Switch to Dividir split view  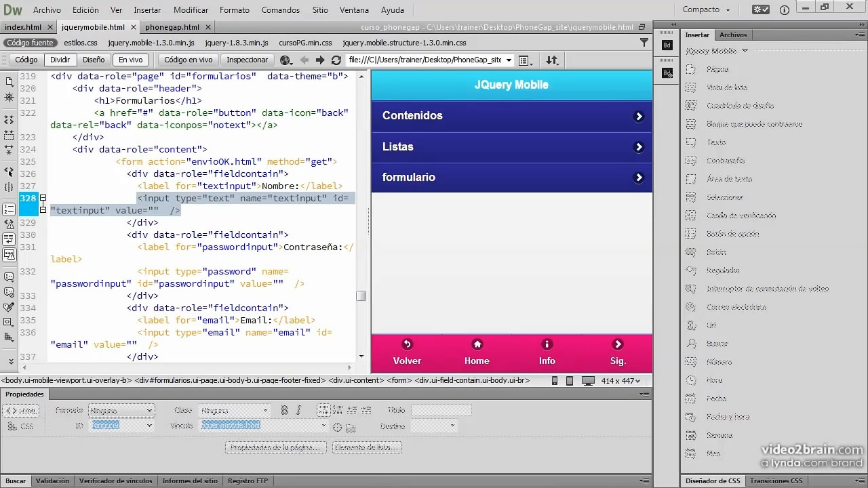pyautogui.click(x=60, y=60)
